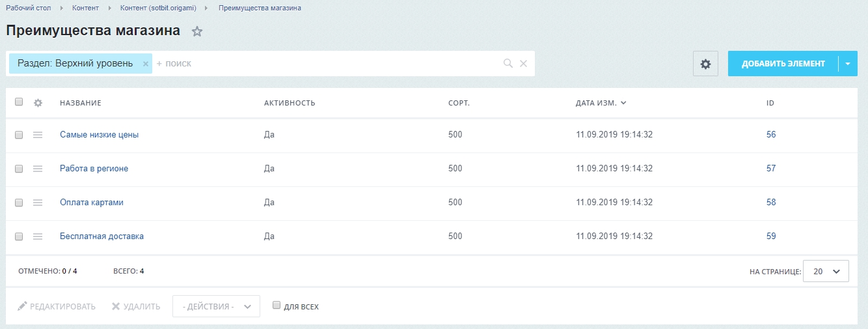Click the search magnifier icon
The height and width of the screenshot is (329, 868).
click(508, 64)
